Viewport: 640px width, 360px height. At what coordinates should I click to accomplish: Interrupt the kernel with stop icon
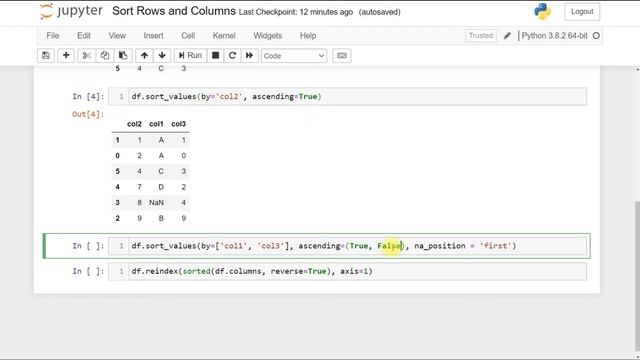tap(216, 56)
